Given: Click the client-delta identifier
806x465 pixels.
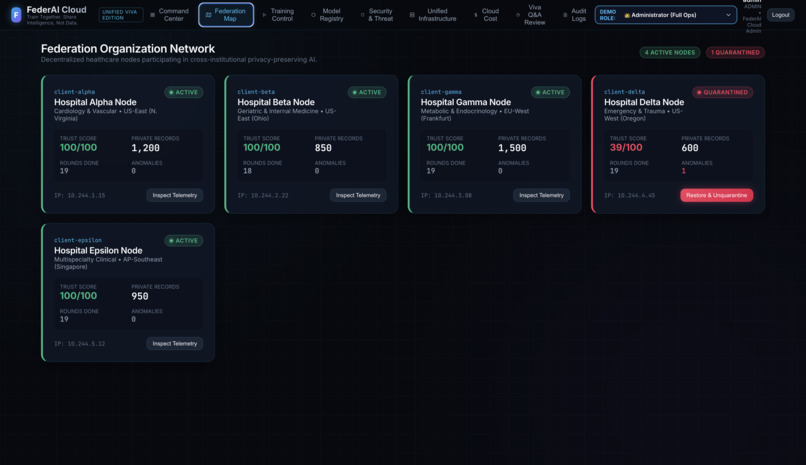Looking at the screenshot, I should (625, 92).
